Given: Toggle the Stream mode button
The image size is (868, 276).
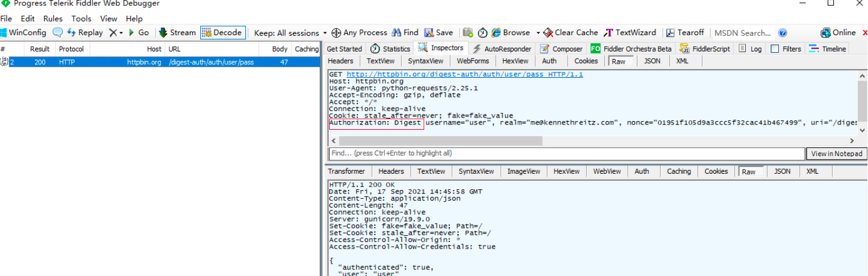Looking at the screenshot, I should coord(177,33).
